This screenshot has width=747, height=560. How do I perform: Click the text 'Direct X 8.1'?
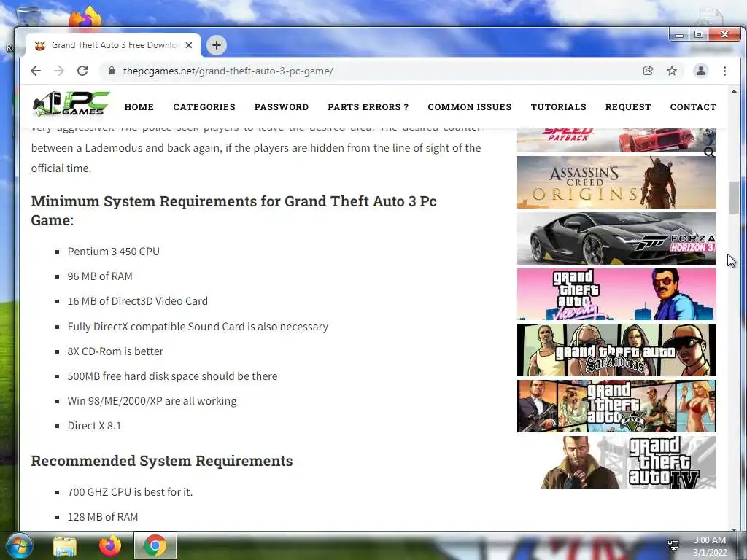[x=94, y=426]
